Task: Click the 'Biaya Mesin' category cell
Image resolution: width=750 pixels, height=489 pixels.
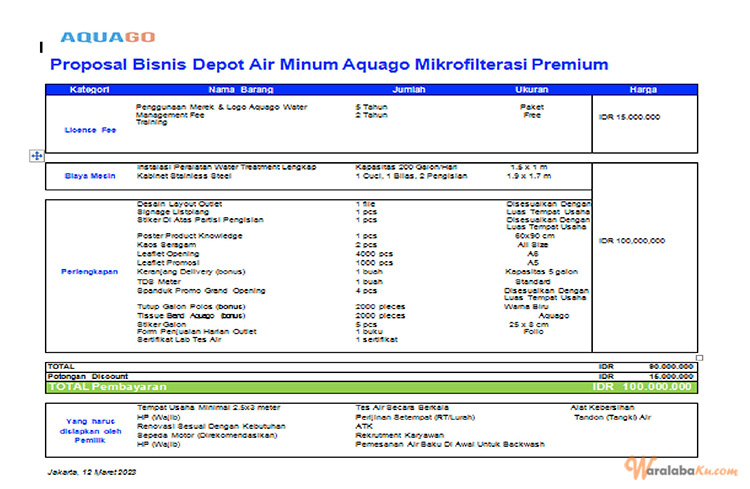Action: [x=90, y=176]
